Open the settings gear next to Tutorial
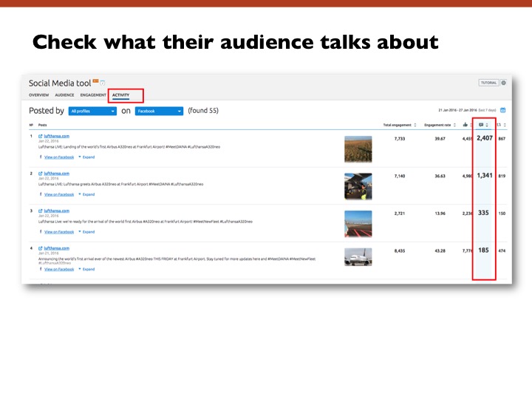 pos(504,83)
